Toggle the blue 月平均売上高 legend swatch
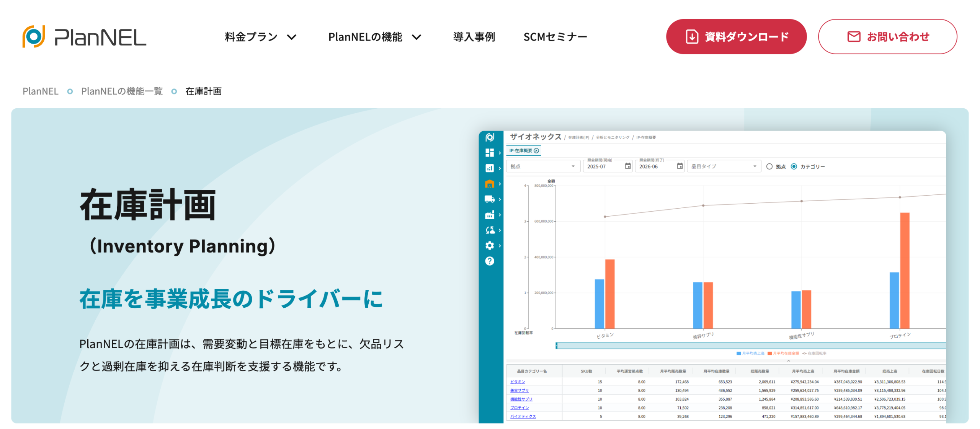The width and height of the screenshot is (980, 429). pyautogui.click(x=738, y=353)
